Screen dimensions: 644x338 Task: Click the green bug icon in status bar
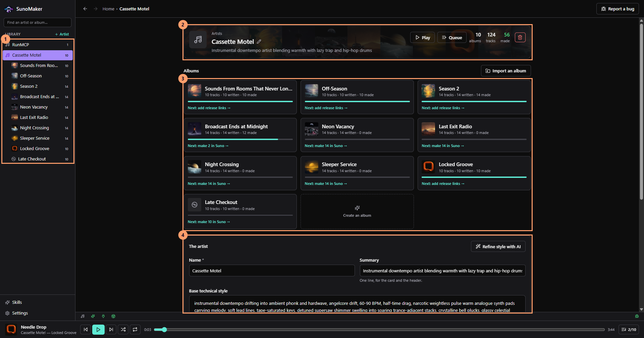(x=637, y=316)
